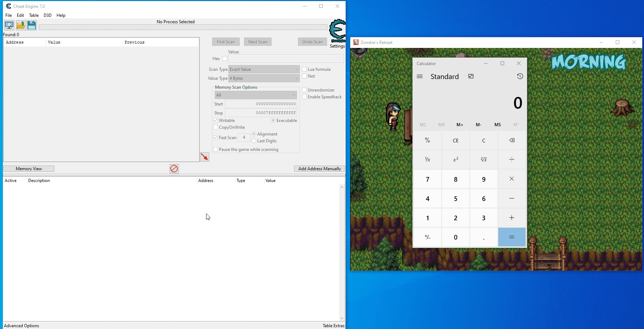This screenshot has height=329, width=644.
Task: Click the scan Value input field
Action: (x=286, y=59)
